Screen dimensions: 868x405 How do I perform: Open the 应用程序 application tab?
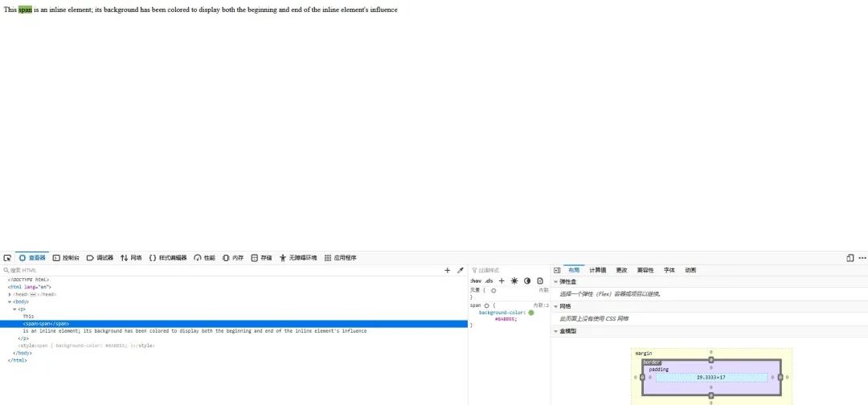(341, 258)
